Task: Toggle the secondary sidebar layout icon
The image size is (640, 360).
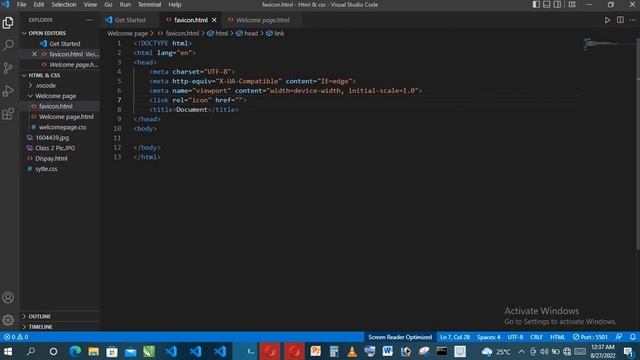Action: click(x=557, y=4)
